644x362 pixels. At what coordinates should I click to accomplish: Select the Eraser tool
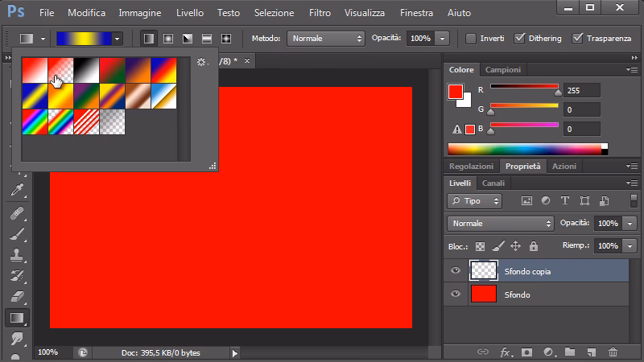(x=16, y=297)
